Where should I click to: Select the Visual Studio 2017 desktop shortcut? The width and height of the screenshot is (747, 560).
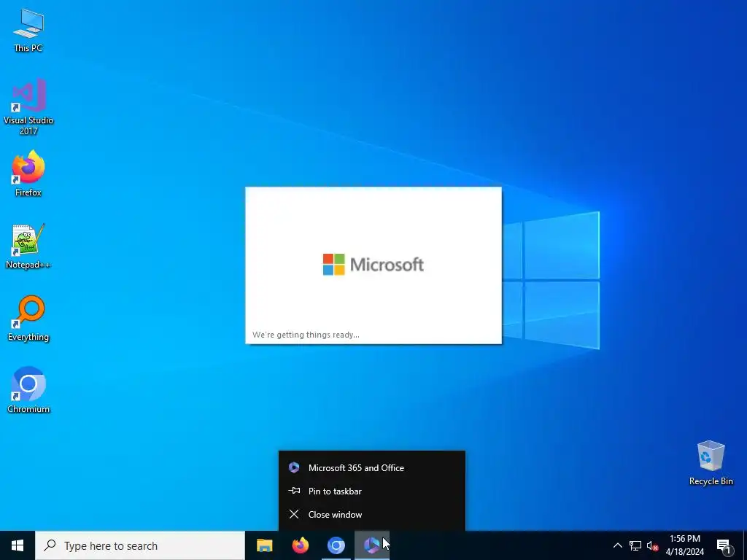(x=28, y=106)
